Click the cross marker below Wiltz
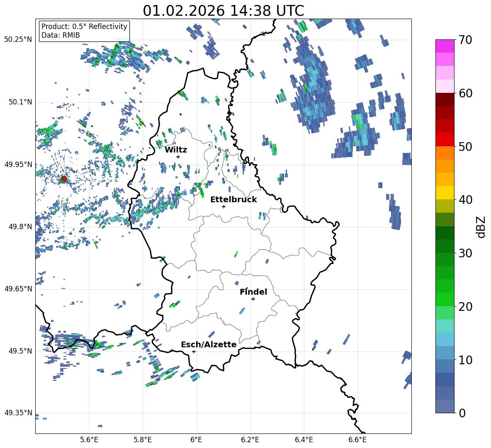Screen dimensions: 491x448 tap(178, 157)
